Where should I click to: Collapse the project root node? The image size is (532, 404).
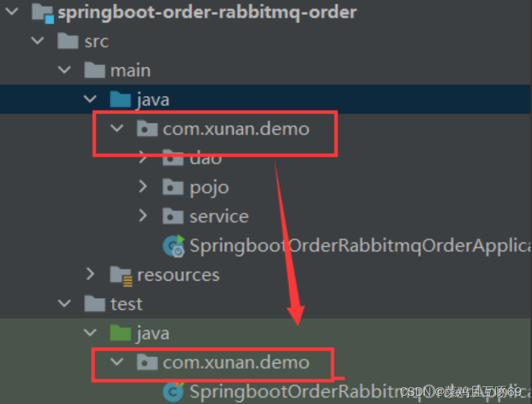[x=11, y=11]
